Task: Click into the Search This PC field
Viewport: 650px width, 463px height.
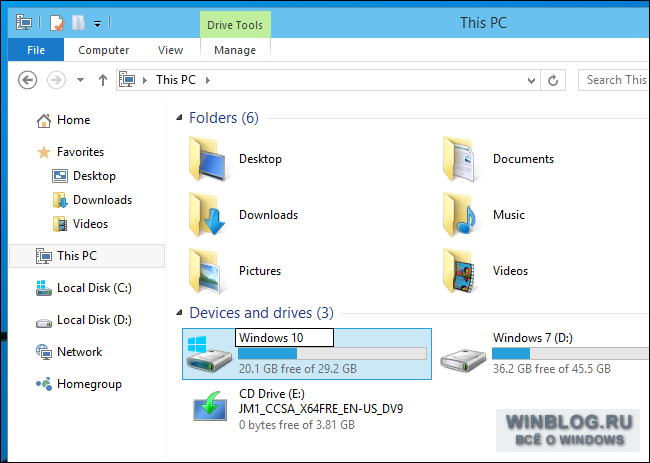Action: click(614, 80)
